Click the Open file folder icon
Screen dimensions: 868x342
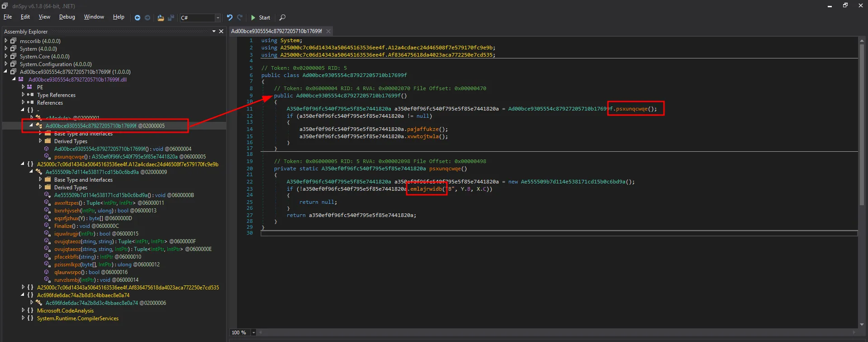[x=161, y=18]
